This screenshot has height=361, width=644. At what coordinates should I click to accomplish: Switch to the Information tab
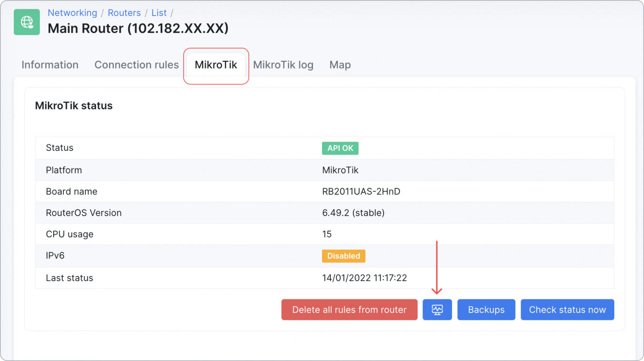click(x=50, y=65)
